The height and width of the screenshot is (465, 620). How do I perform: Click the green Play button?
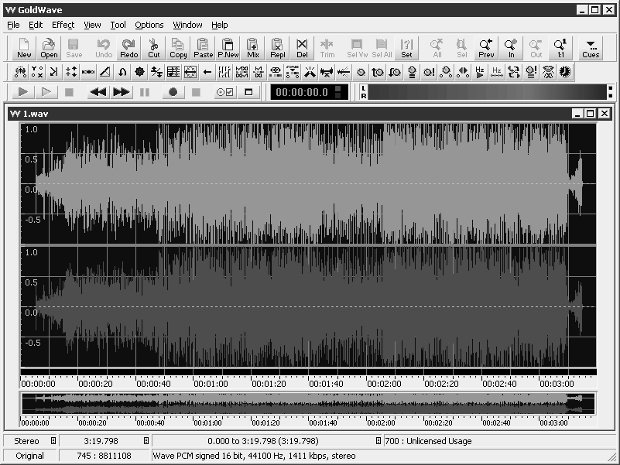[23, 92]
